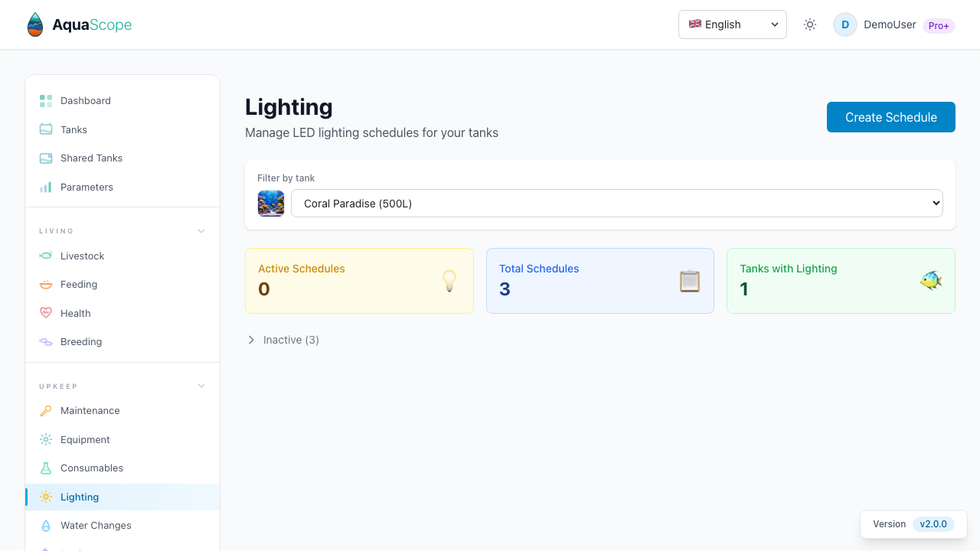Click the Livestock fish icon
Viewport: 980px width, 551px height.
point(46,256)
